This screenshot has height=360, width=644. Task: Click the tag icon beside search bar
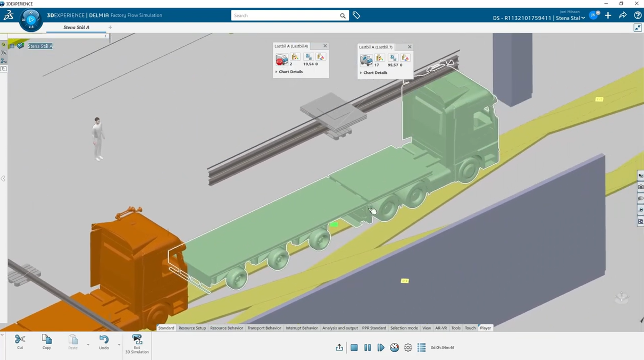356,15
